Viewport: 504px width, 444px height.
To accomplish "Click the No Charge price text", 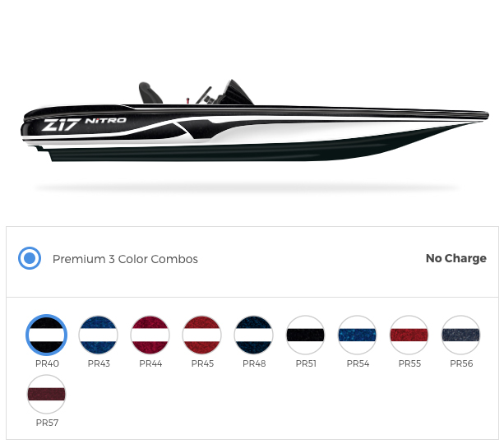I will [x=455, y=258].
